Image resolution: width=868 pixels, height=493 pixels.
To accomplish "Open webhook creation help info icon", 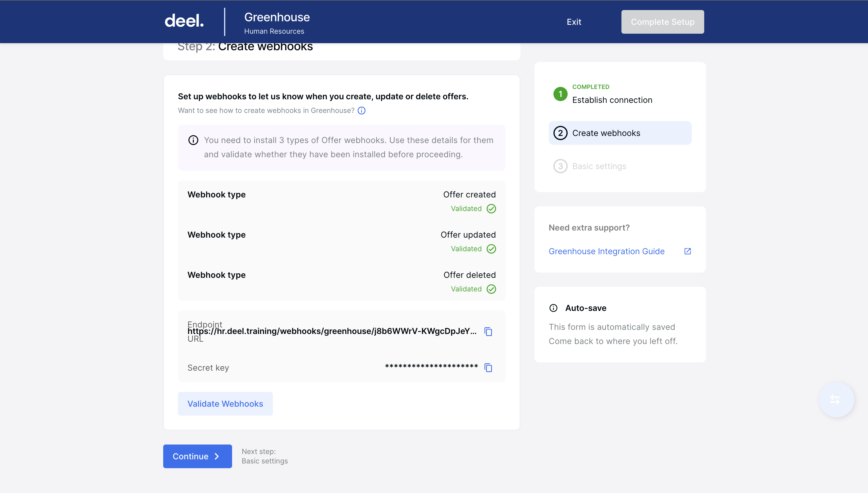I will [361, 111].
